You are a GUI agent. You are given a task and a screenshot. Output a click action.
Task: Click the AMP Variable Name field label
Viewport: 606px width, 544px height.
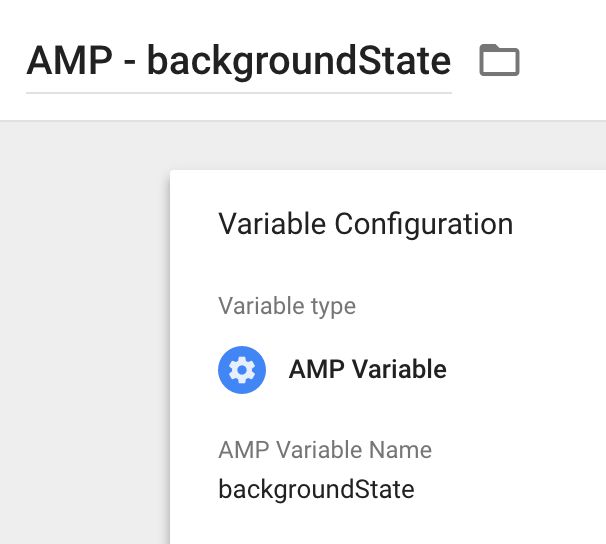325,450
